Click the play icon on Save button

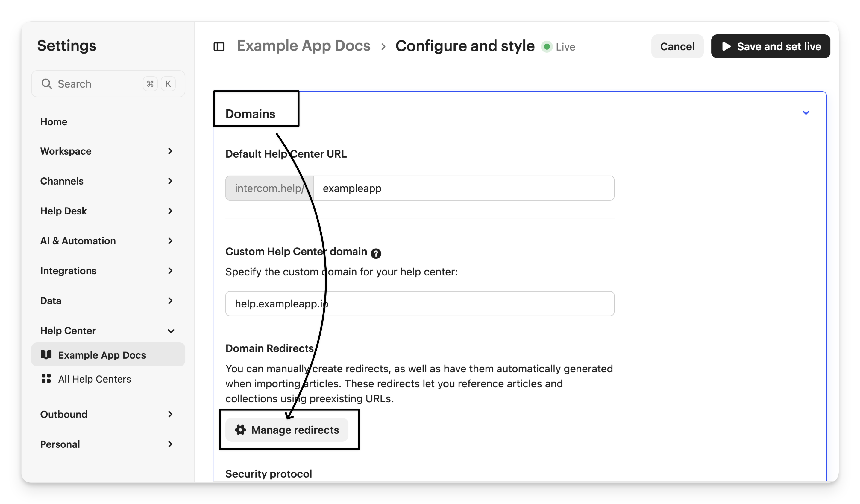(x=726, y=46)
